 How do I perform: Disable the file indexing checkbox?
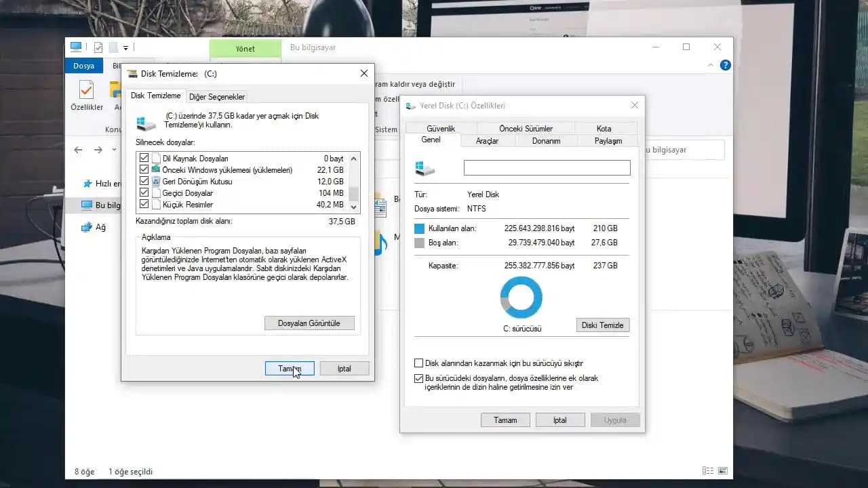(x=419, y=379)
